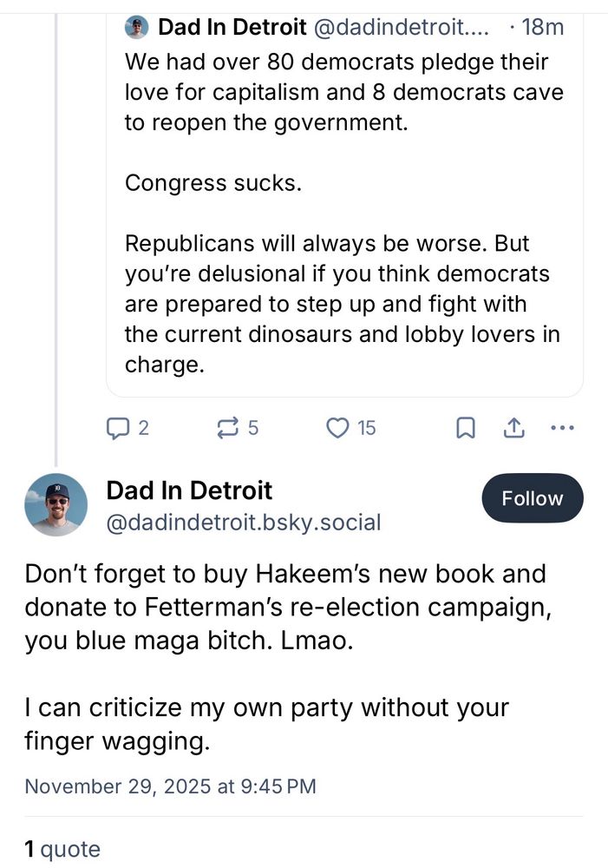Like the post with the heart icon
This screenshot has width=608, height=868.
coord(337,427)
